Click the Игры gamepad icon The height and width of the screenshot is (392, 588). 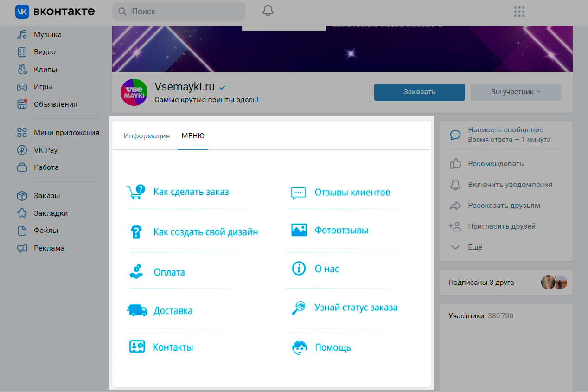pyautogui.click(x=22, y=87)
